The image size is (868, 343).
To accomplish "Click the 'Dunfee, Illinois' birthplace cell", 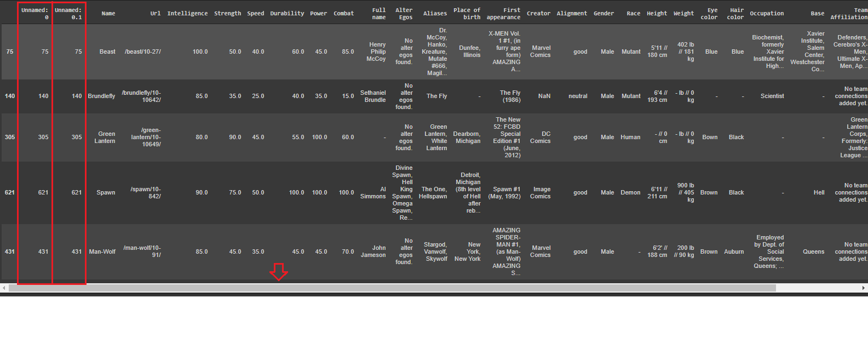I will (x=470, y=52).
